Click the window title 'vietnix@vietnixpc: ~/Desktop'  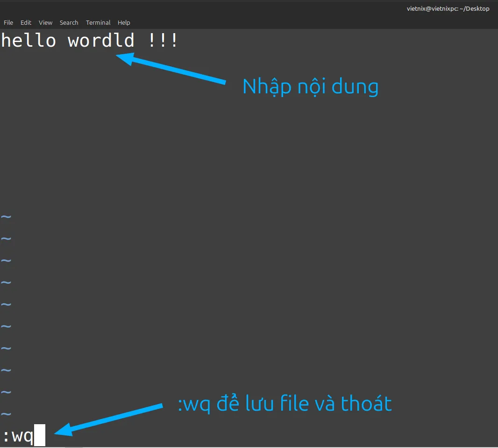point(448,8)
